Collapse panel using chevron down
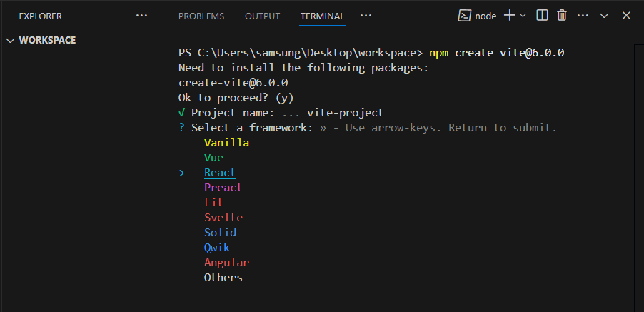Viewport: 644px width, 312px height. (604, 16)
